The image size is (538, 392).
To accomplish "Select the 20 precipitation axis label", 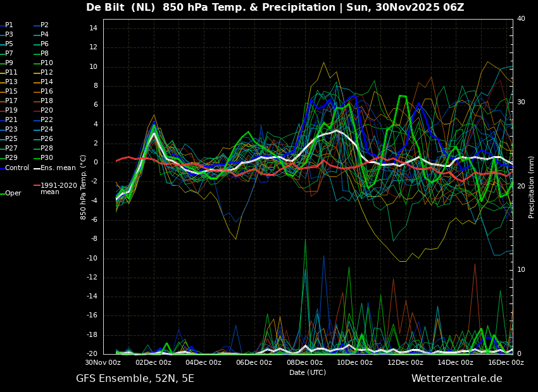I will (521, 186).
